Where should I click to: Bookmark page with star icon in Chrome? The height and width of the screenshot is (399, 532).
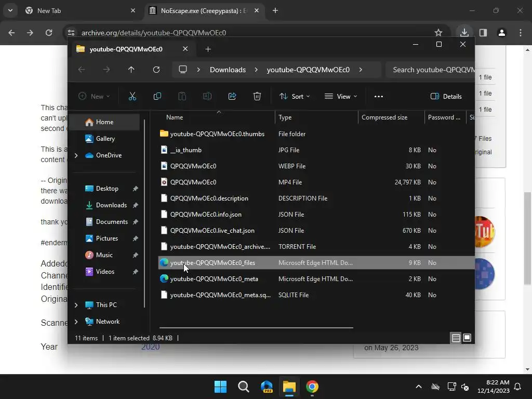tap(438, 33)
